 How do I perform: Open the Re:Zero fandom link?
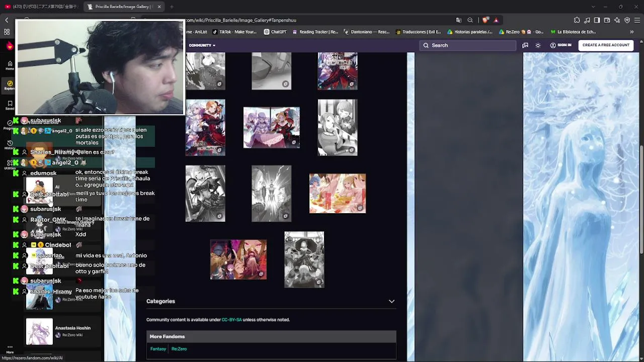click(179, 349)
